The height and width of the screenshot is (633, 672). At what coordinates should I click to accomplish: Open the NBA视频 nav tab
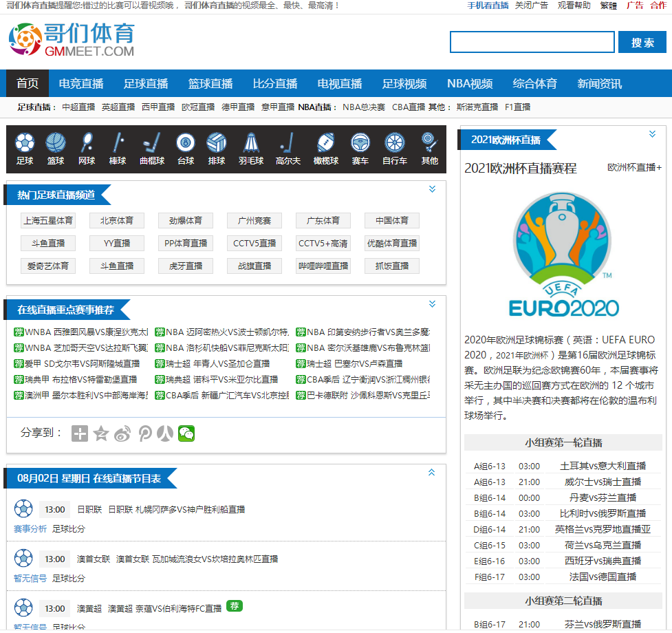[470, 83]
